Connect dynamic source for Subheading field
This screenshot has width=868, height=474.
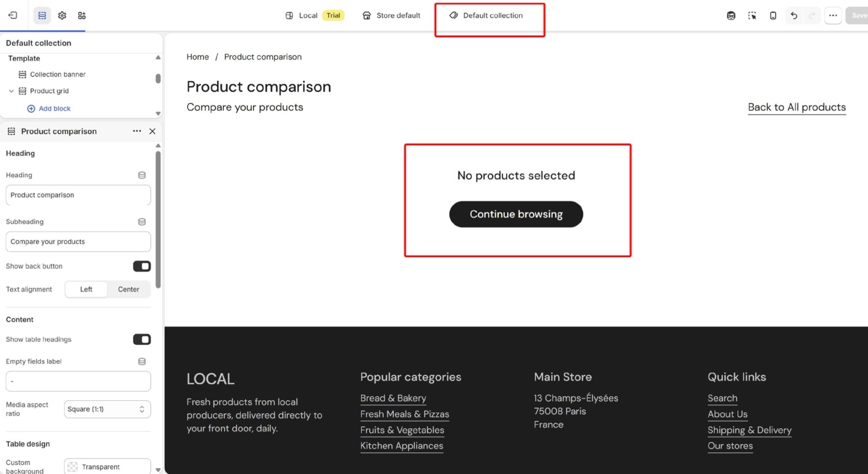(x=142, y=222)
